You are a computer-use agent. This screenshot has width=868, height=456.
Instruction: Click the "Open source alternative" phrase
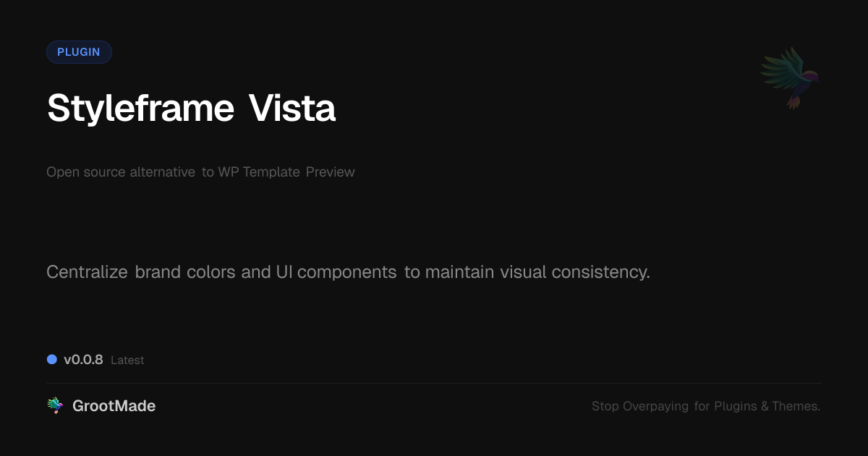tap(121, 172)
